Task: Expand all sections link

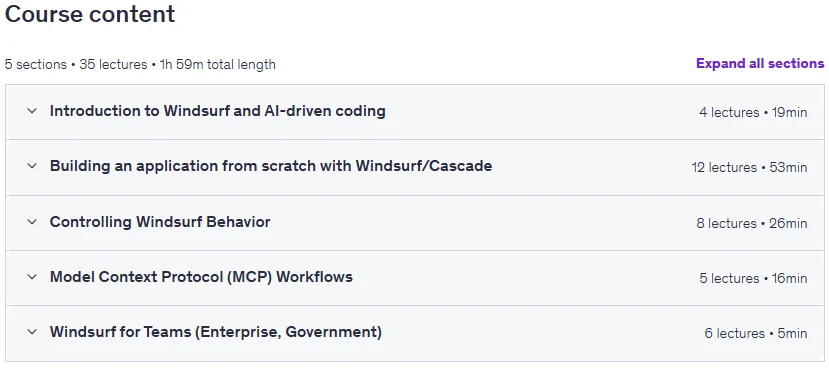Action: tap(760, 63)
